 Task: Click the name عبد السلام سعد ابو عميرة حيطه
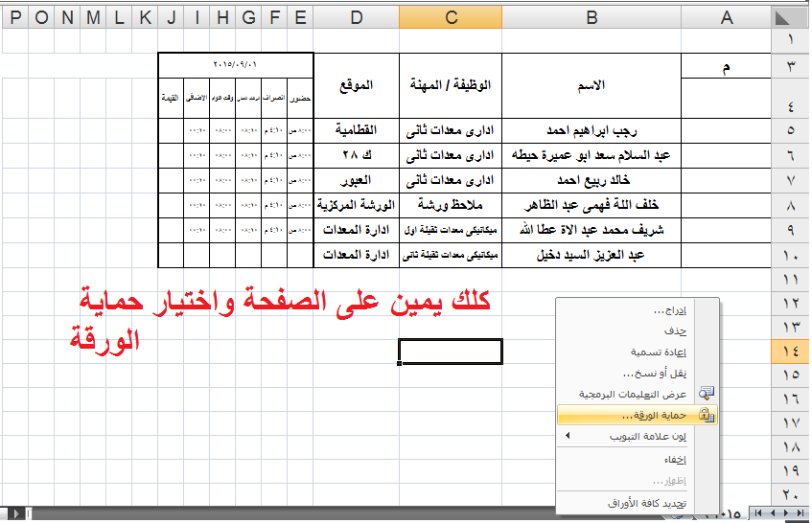tap(592, 155)
